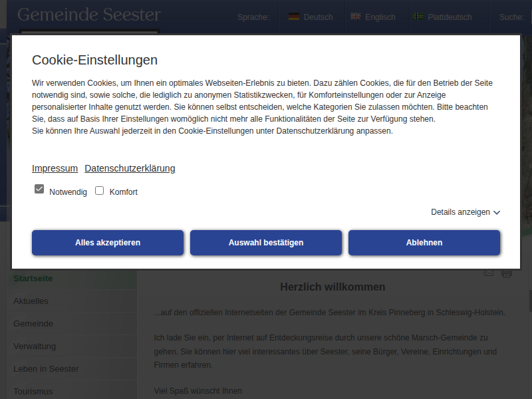Click the Gemeinde Seester site title
The height and width of the screenshot is (399, 532).
(89, 15)
